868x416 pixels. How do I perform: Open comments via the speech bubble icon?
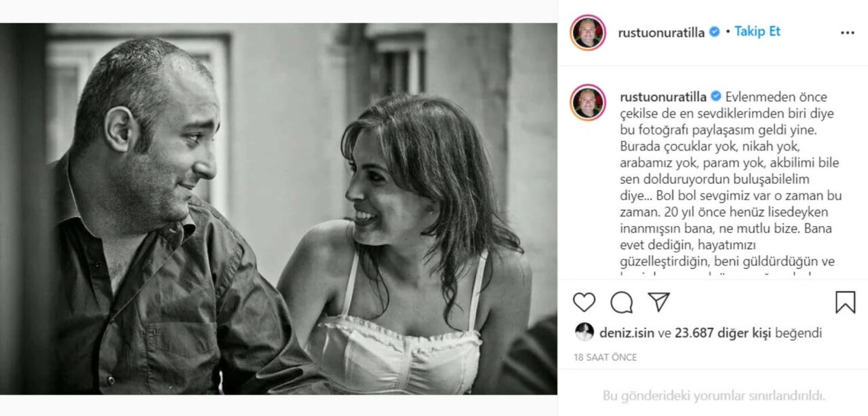pyautogui.click(x=621, y=302)
